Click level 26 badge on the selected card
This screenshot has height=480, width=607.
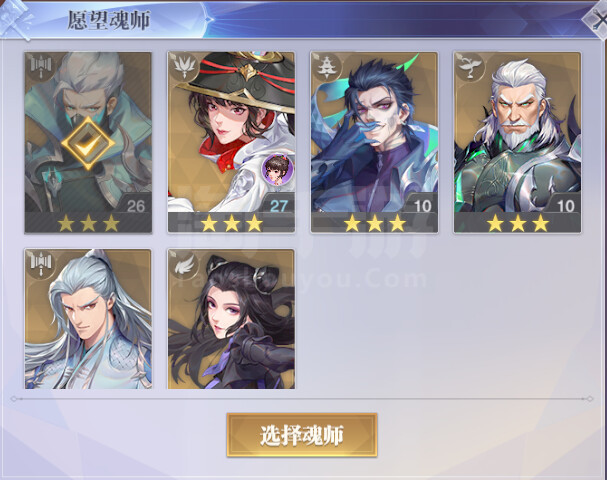136,205
